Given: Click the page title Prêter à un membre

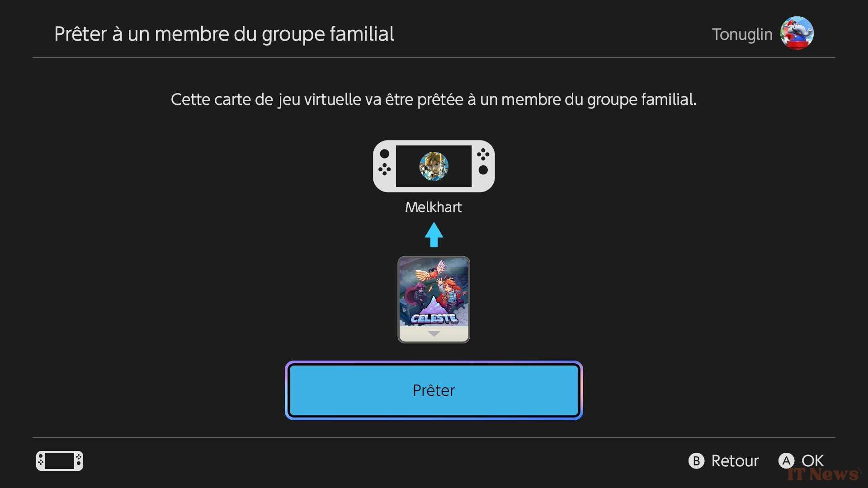Looking at the screenshot, I should pos(224,34).
